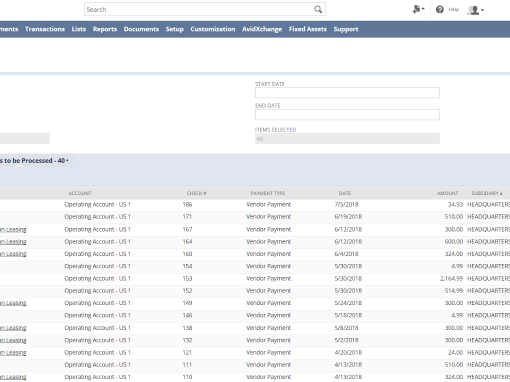Click the 5/24/2018 date cell

(348, 303)
